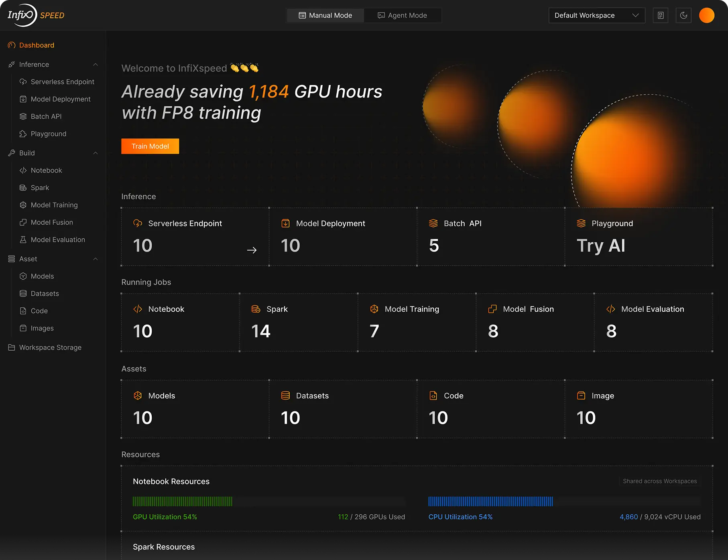Screen dimensions: 728x560
Task: Open the Default Workspace dropdown
Action: [597, 15]
